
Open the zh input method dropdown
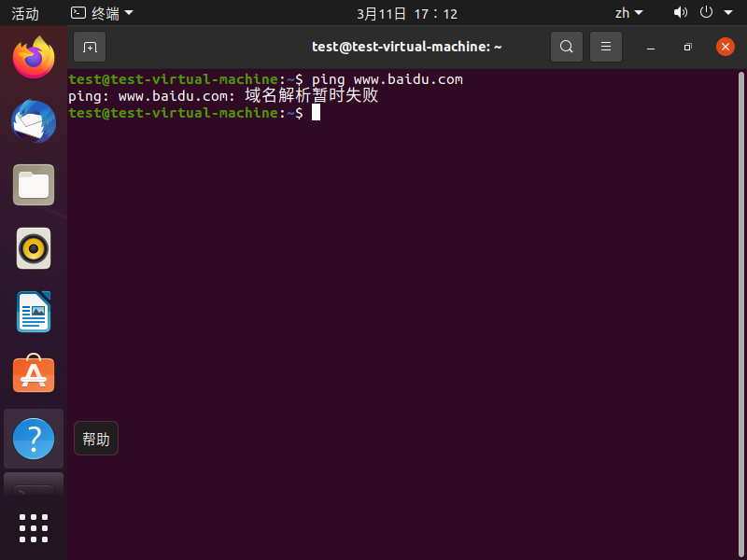(x=629, y=12)
